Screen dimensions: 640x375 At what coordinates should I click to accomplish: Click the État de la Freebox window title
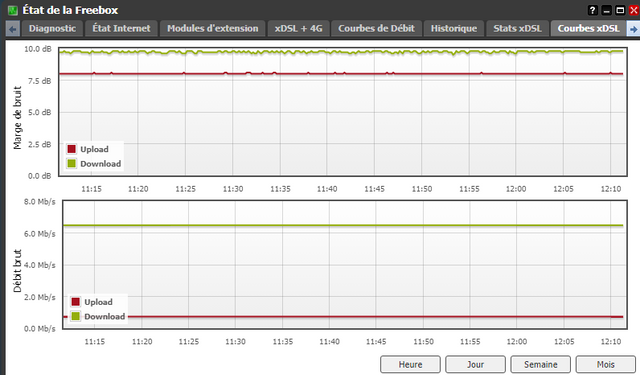click(x=70, y=10)
